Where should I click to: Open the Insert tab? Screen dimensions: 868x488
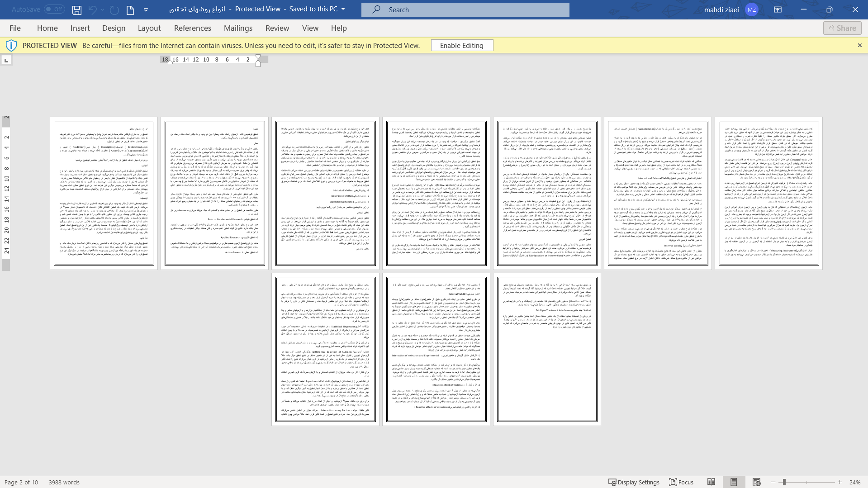click(80, 28)
